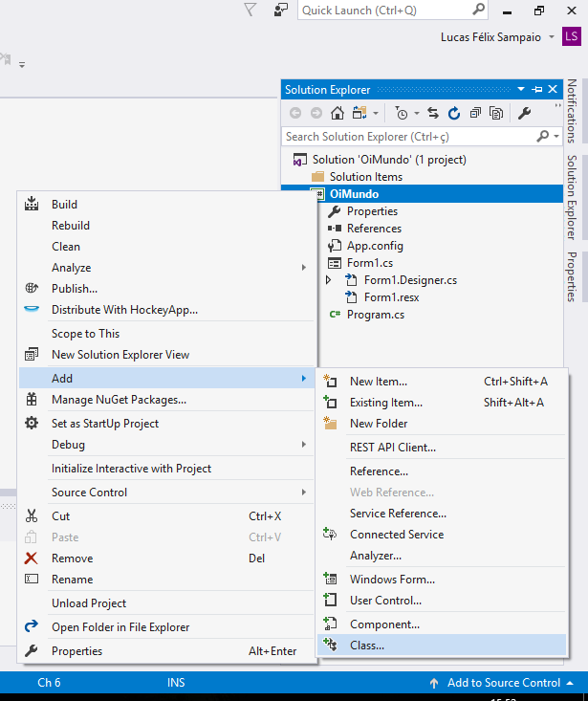Viewport: 588px width, 701px height.
Task: Toggle auto-hide pin on Solution Explorer panel
Action: pyautogui.click(x=538, y=89)
